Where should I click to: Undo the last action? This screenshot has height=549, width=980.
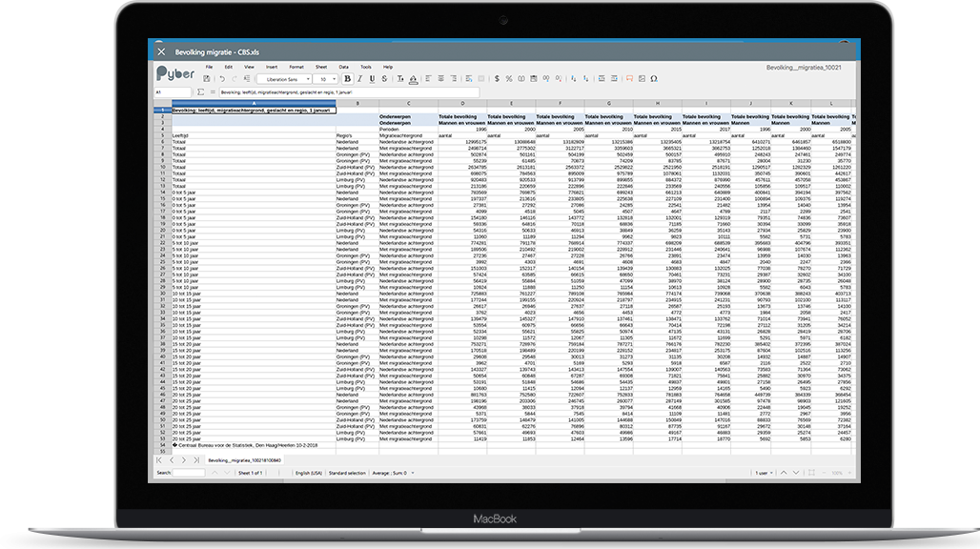[222, 79]
